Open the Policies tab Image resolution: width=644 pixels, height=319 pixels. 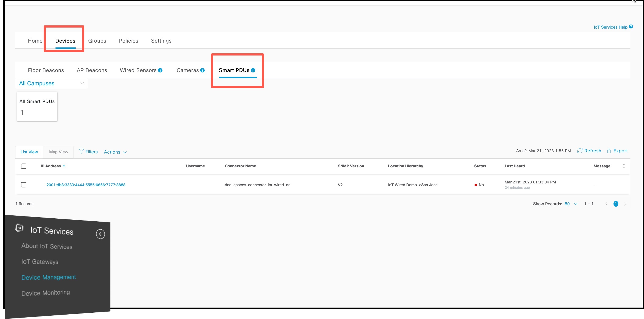pyautogui.click(x=128, y=41)
